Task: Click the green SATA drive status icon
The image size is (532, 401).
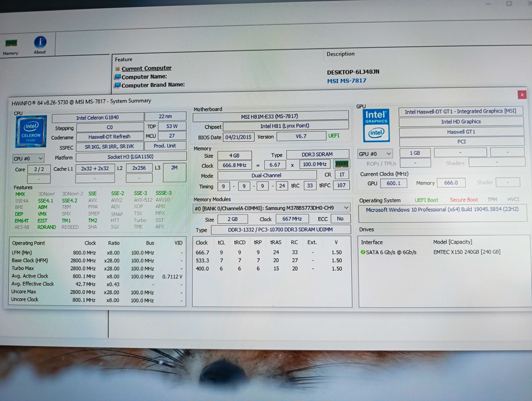Action: (x=363, y=252)
